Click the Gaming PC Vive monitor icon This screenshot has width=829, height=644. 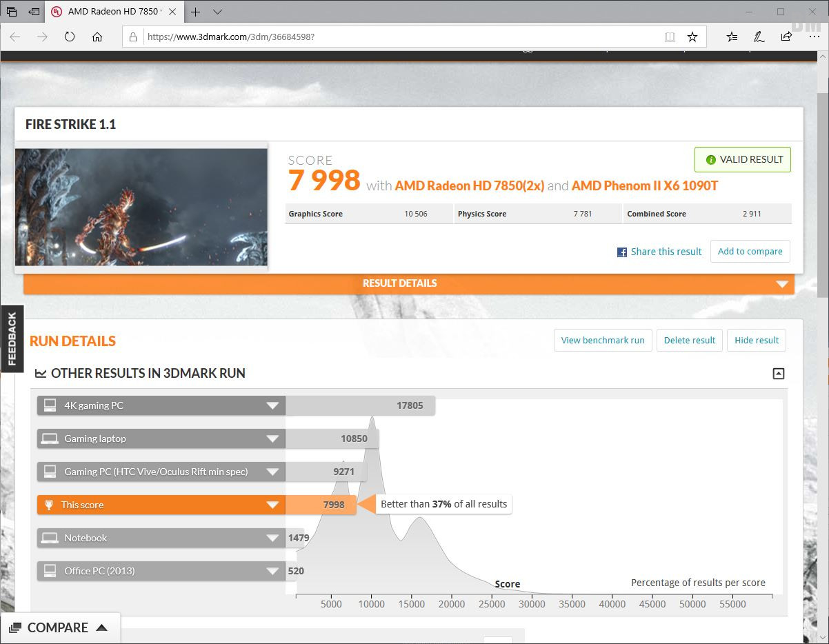click(50, 472)
